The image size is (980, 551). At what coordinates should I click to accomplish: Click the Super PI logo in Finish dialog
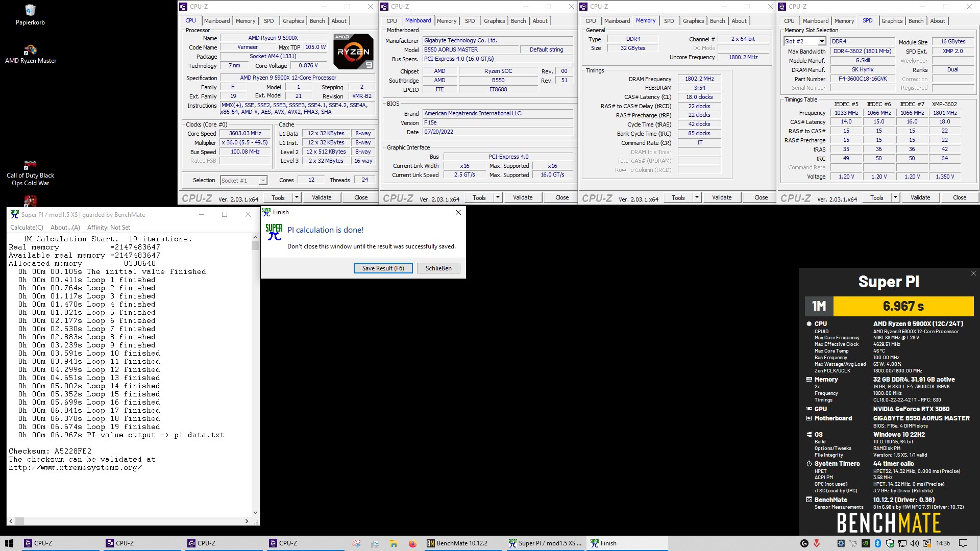pyautogui.click(x=274, y=232)
